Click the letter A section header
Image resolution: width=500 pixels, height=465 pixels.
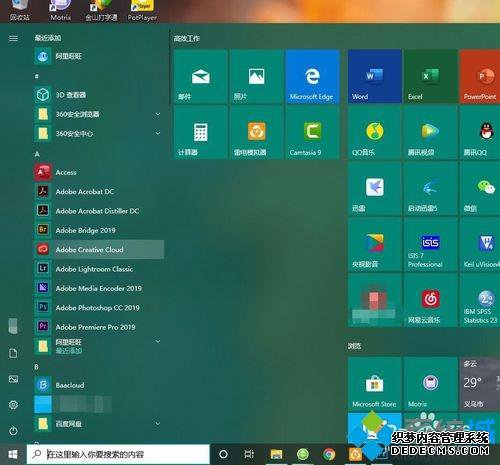coord(37,154)
